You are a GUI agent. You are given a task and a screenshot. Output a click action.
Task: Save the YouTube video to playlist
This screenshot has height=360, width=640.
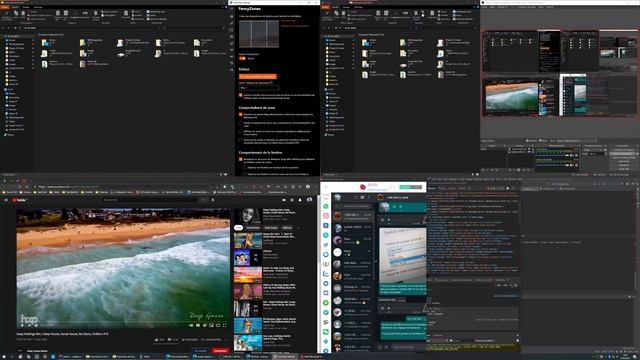pos(211,340)
